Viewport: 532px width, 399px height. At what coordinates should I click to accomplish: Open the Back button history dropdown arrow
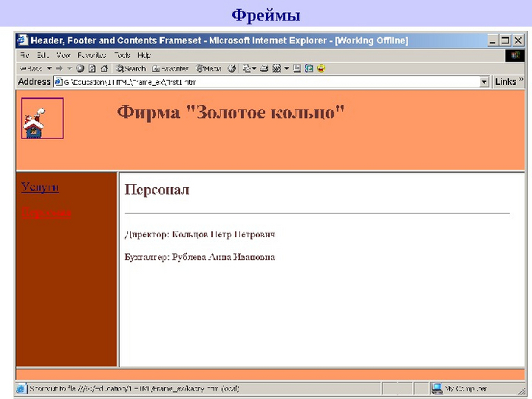pyautogui.click(x=48, y=68)
